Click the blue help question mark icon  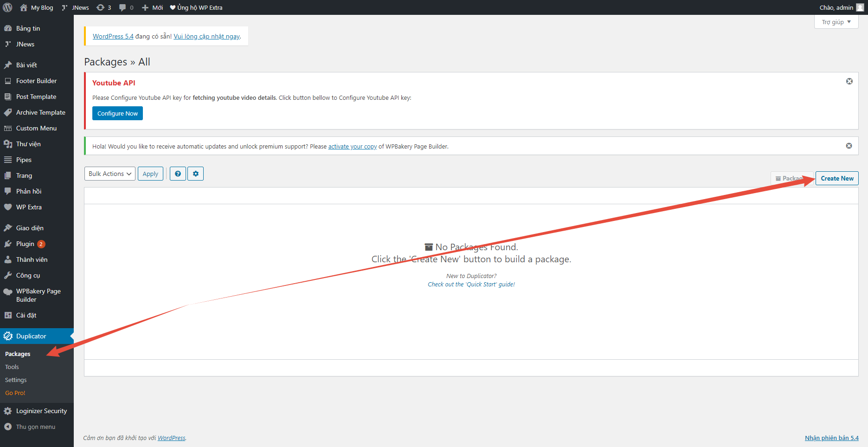click(x=178, y=174)
